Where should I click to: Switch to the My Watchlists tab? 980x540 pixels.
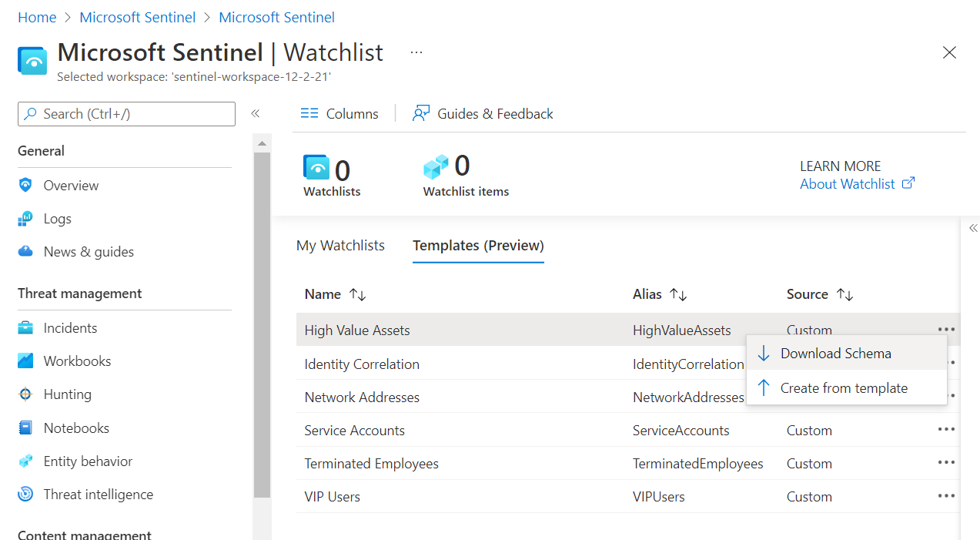(x=340, y=246)
